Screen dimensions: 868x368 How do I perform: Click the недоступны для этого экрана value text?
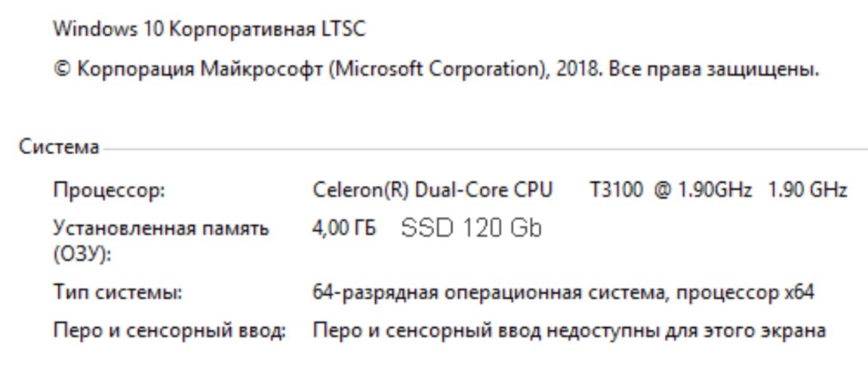pos(685,330)
